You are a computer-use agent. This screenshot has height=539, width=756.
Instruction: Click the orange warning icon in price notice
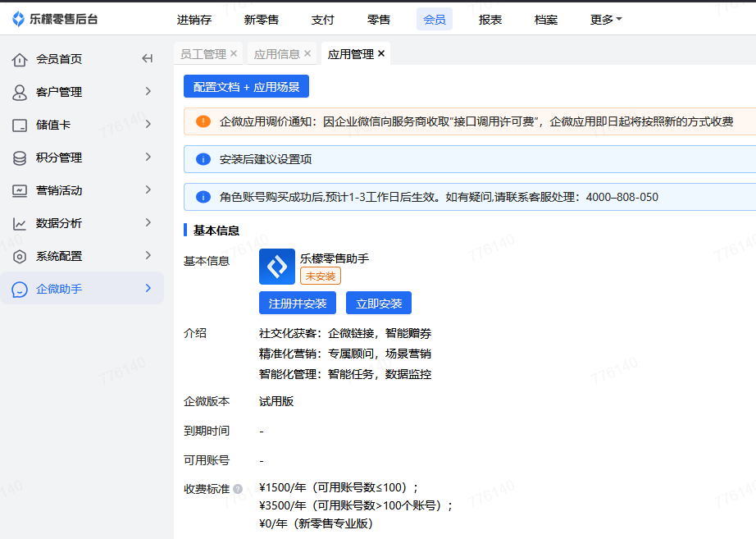point(203,121)
